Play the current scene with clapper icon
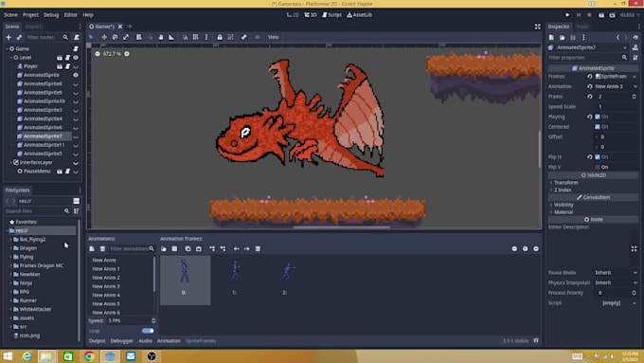This screenshot has width=644, height=363. (600, 15)
